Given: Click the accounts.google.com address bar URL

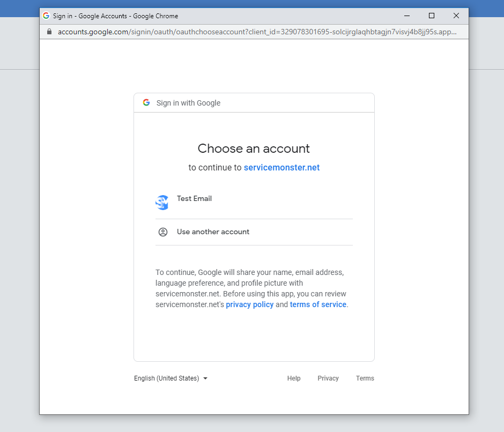Looking at the screenshot, I should tap(257, 32).
